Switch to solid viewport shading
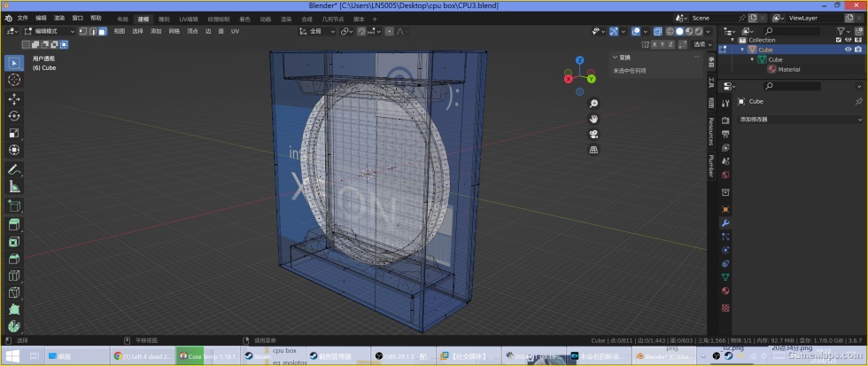This screenshot has width=868, height=366. coord(679,32)
